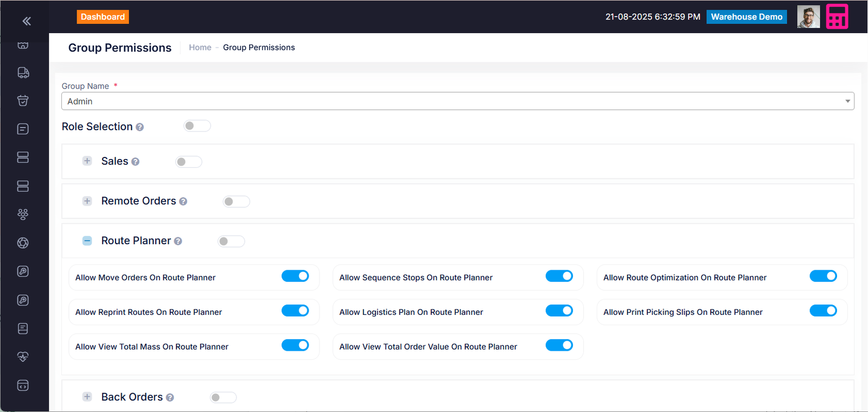Go to Home via breadcrumb link
Screen dimensions: 868x412
point(200,48)
